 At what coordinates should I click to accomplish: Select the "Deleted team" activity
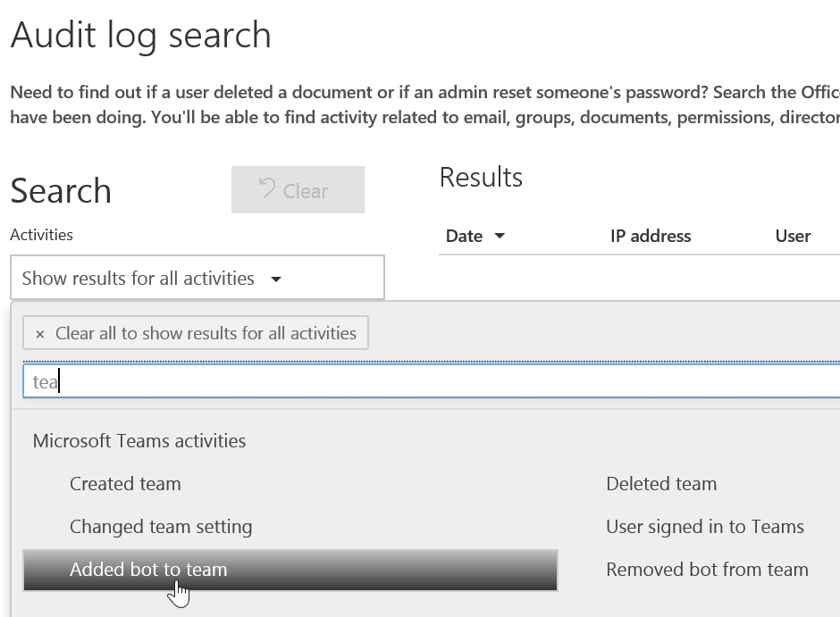pyautogui.click(x=661, y=484)
